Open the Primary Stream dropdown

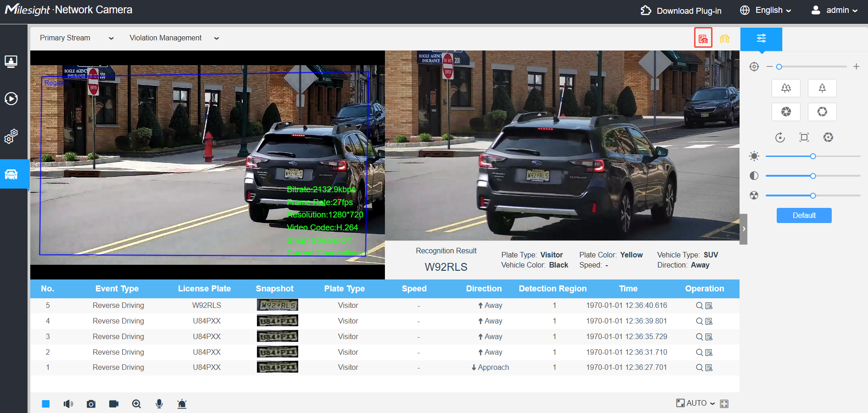(x=77, y=38)
